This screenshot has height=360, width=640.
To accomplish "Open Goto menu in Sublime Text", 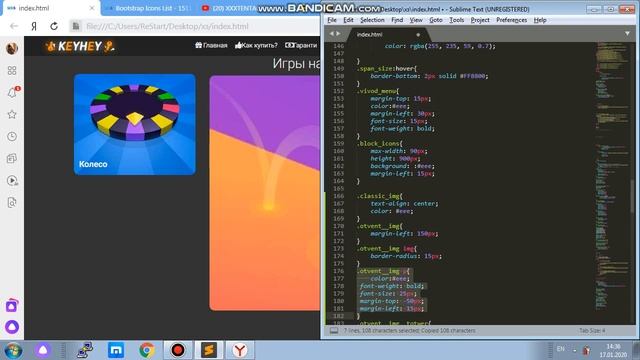I will point(436,20).
